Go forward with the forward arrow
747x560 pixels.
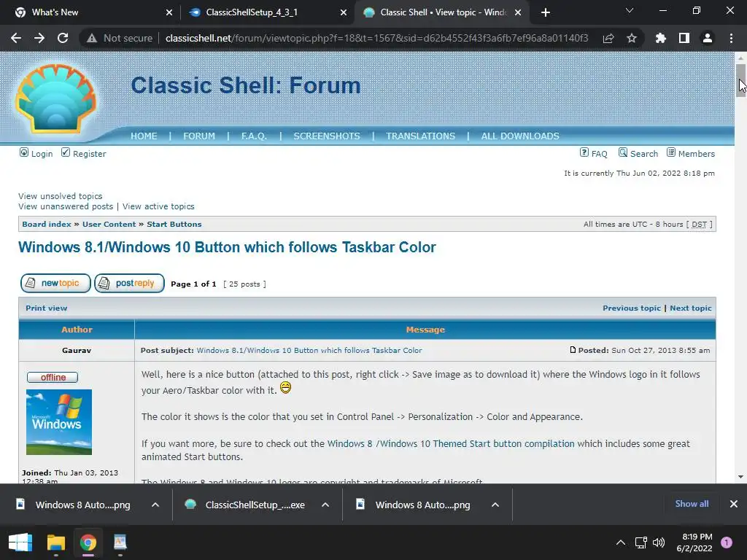click(x=39, y=38)
